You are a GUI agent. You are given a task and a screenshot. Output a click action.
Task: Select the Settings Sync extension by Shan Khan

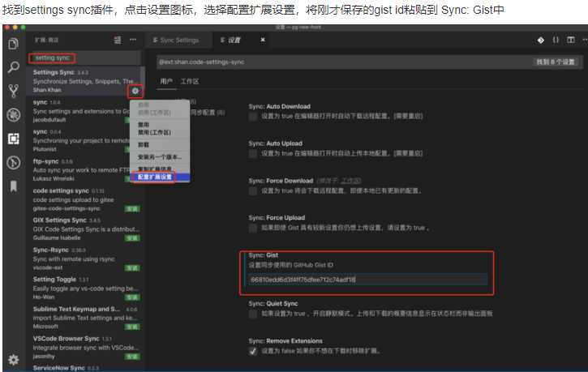pyautogui.click(x=84, y=81)
